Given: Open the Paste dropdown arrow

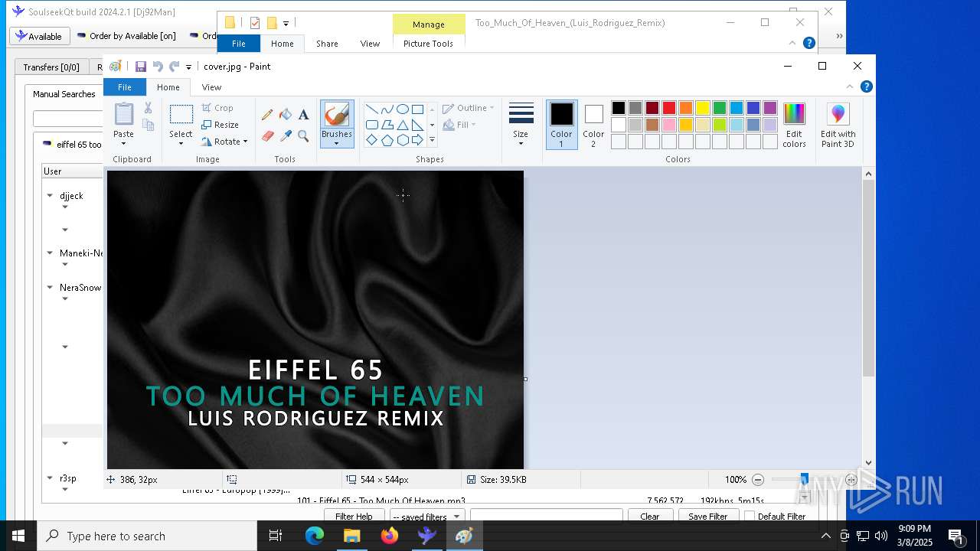Looking at the screenshot, I should (123, 143).
